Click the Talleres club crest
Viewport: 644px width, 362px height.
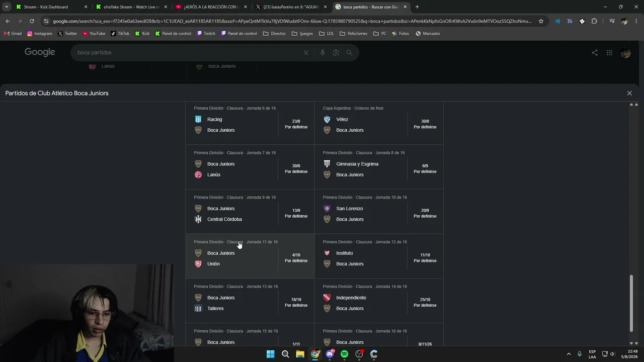pyautogui.click(x=198, y=308)
